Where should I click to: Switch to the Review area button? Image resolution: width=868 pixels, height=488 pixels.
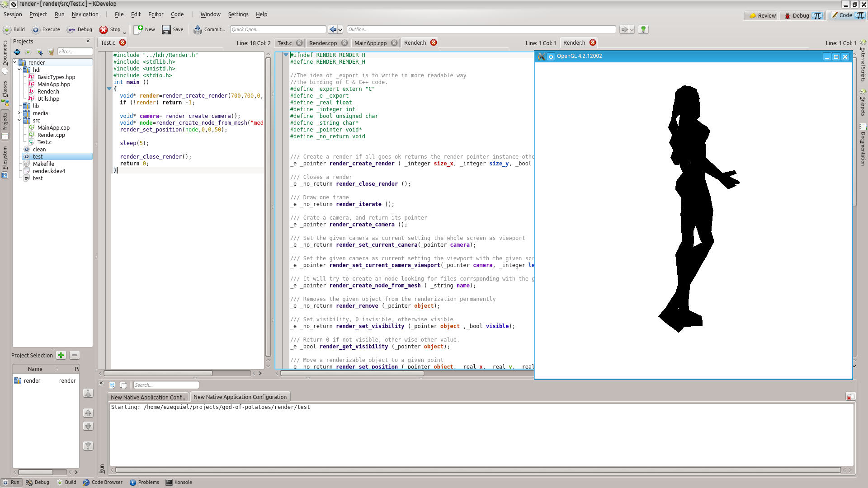pos(762,15)
